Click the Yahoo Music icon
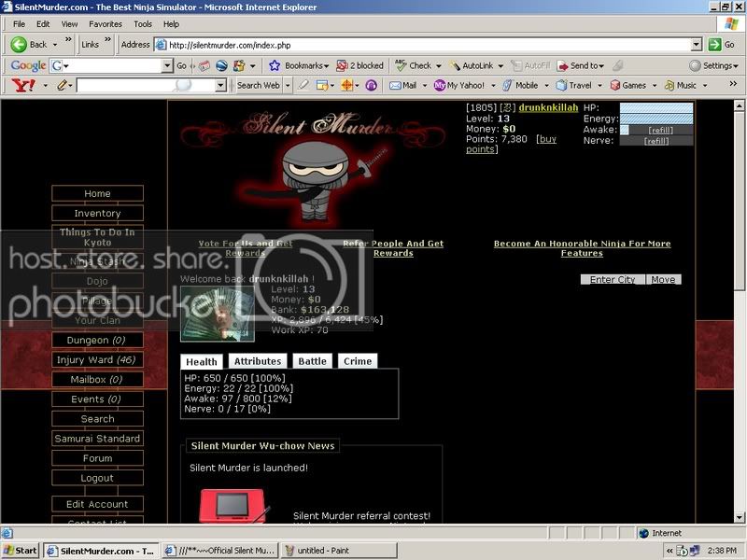The height and width of the screenshot is (560, 747). pyautogui.click(x=669, y=85)
